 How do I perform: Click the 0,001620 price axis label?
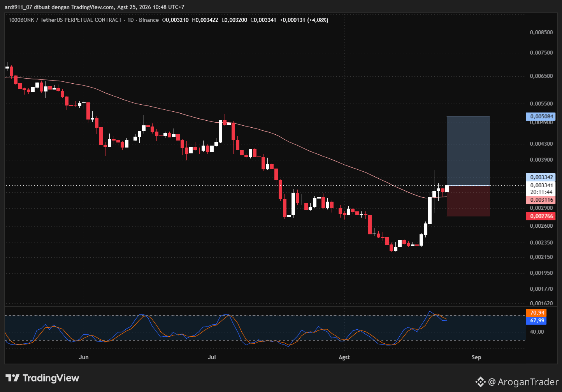pyautogui.click(x=541, y=303)
